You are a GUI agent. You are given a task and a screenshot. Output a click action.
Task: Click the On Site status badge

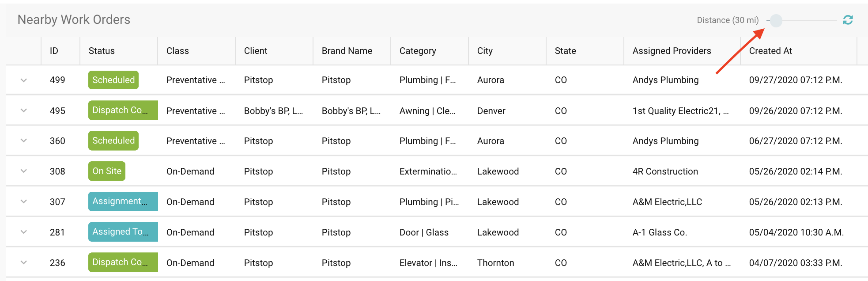click(x=106, y=171)
